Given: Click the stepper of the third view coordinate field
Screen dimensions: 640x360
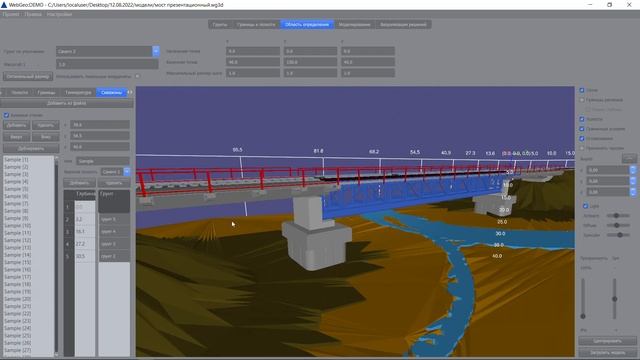Looking at the screenshot, I should [633, 192].
